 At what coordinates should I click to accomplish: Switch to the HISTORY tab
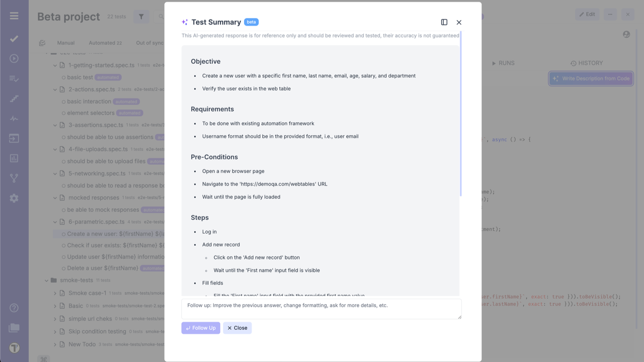[x=587, y=63]
